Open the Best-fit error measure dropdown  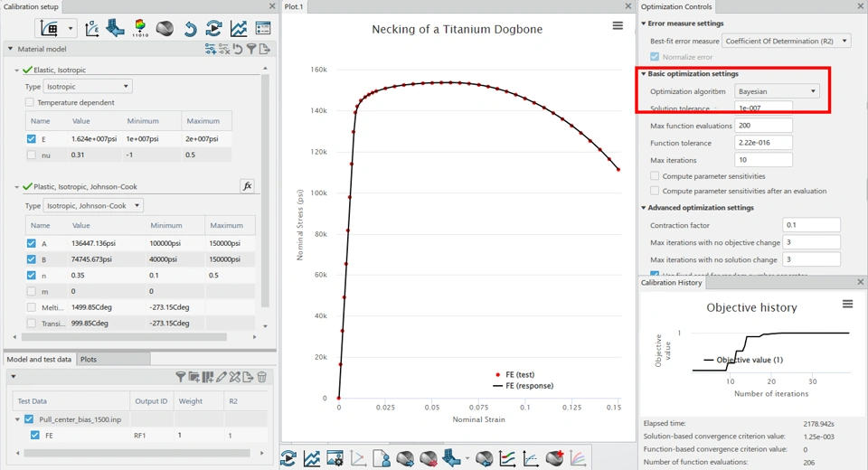click(x=786, y=41)
